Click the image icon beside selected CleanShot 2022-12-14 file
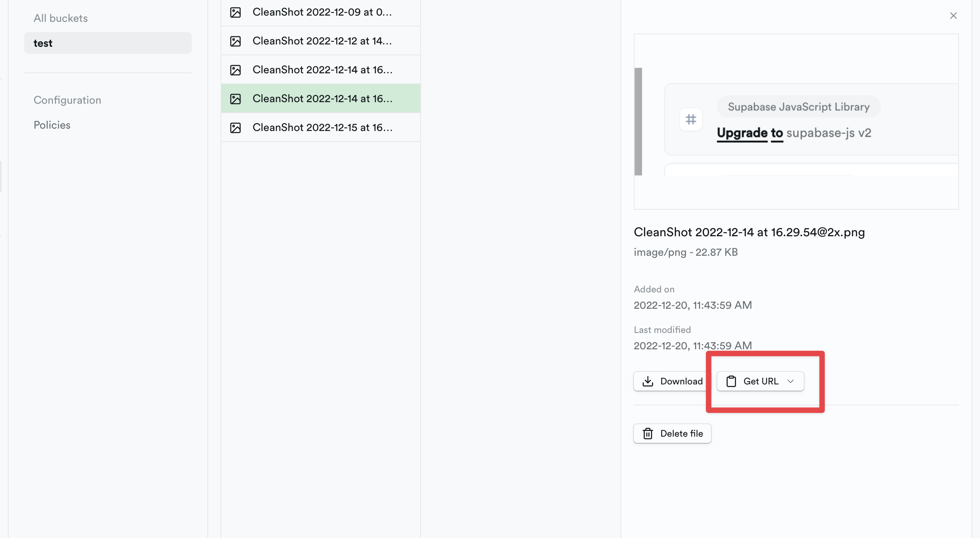 pos(235,99)
